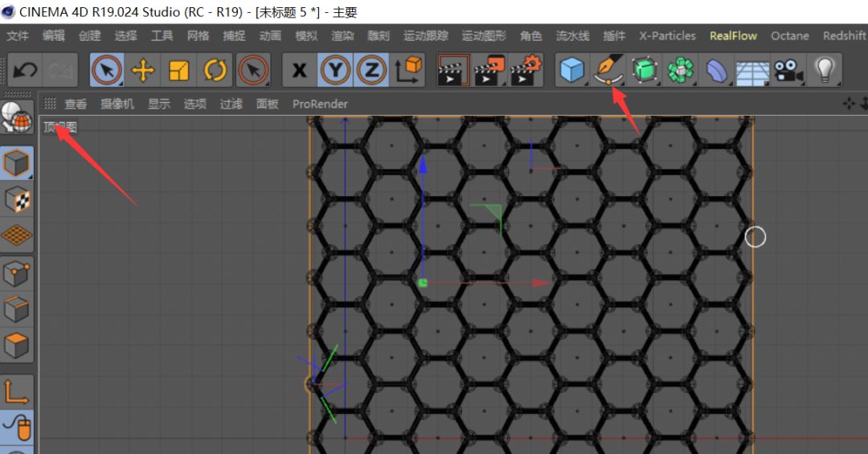Select the Move tool
This screenshot has height=454, width=868.
pos(143,71)
